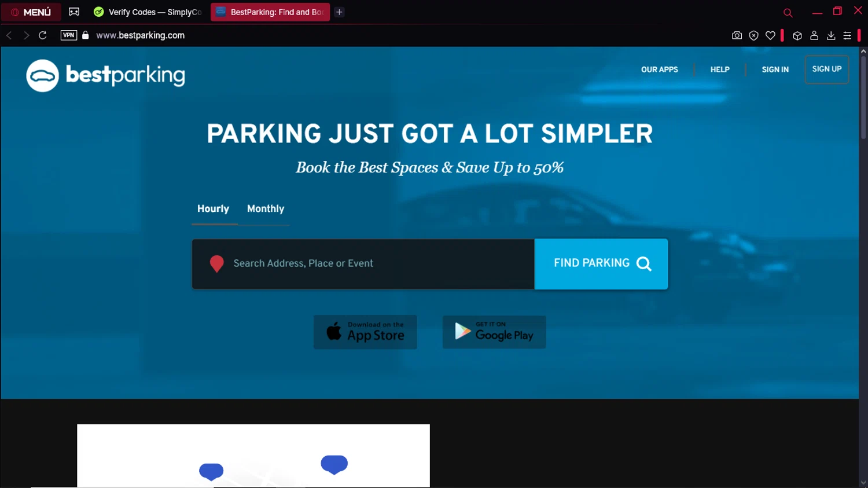Open the easy setup sliders icon
Viewport: 868px width, 488px height.
click(847, 35)
